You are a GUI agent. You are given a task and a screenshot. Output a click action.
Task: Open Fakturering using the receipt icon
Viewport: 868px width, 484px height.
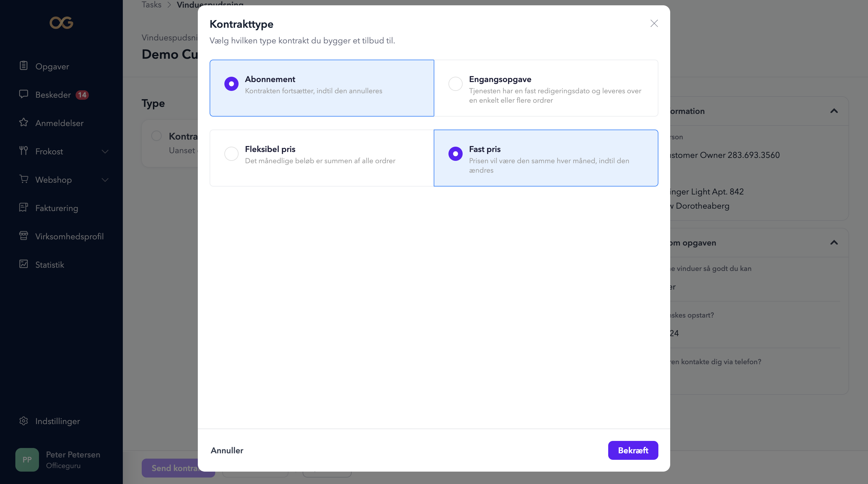[x=24, y=207]
